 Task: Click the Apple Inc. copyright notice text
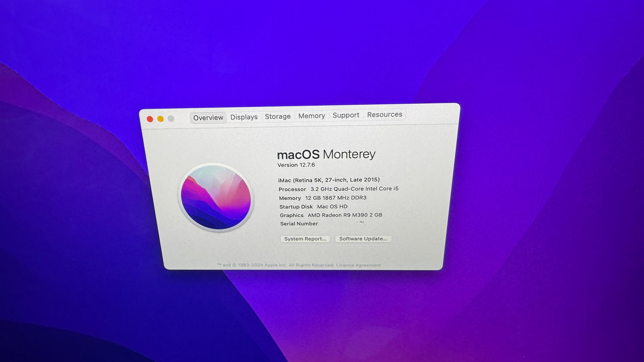coord(275,265)
